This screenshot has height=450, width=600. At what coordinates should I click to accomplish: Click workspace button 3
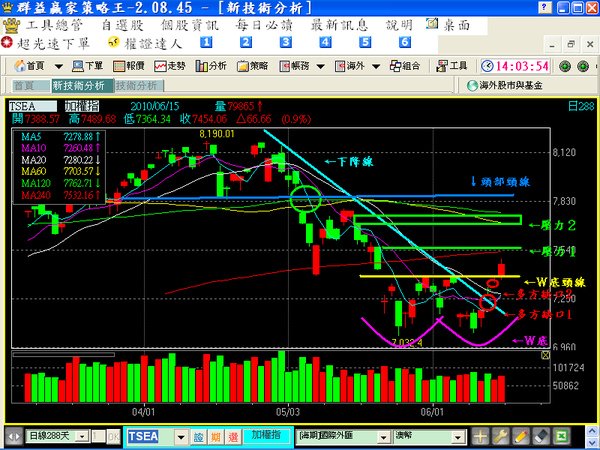[x=285, y=42]
